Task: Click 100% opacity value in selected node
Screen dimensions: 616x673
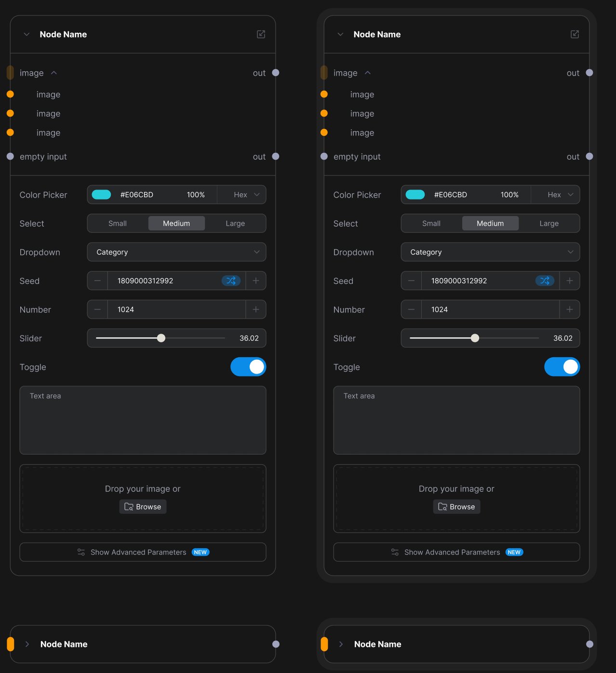Action: 509,195
